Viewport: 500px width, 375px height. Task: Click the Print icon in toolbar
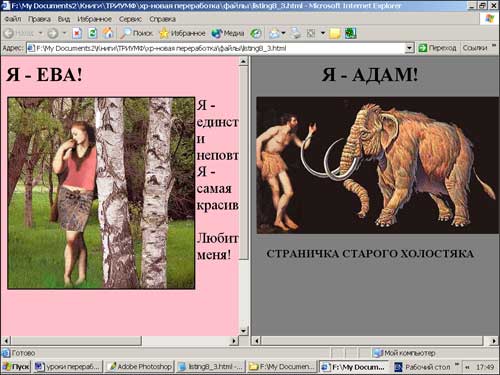click(295, 33)
